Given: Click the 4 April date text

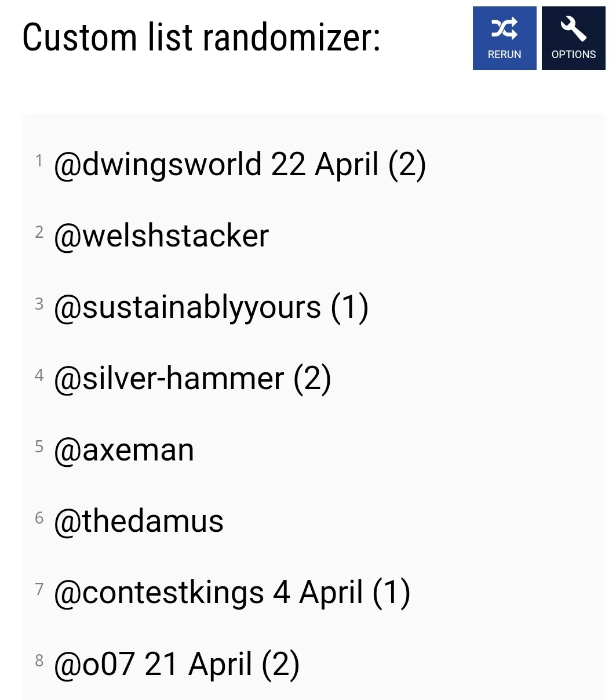Looking at the screenshot, I should (x=318, y=593).
